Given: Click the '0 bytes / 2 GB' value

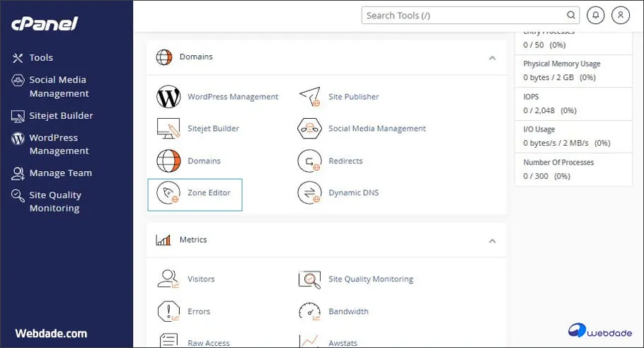Looking at the screenshot, I should [548, 78].
